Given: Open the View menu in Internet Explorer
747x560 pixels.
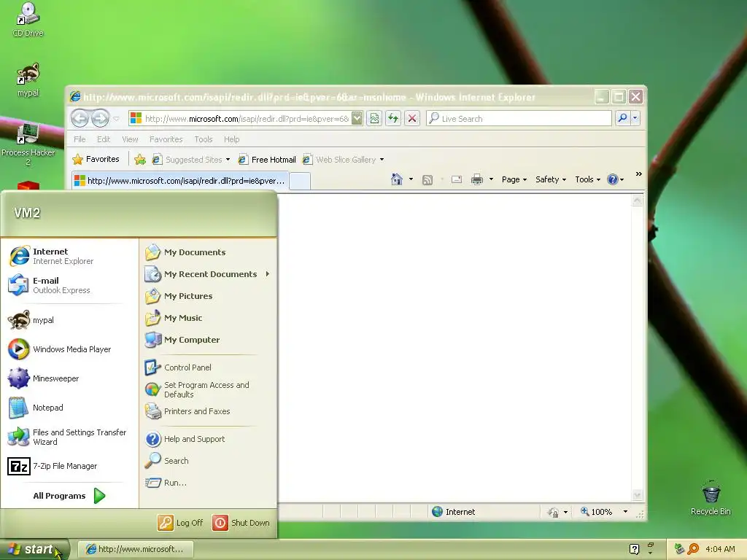Looking at the screenshot, I should (x=130, y=139).
